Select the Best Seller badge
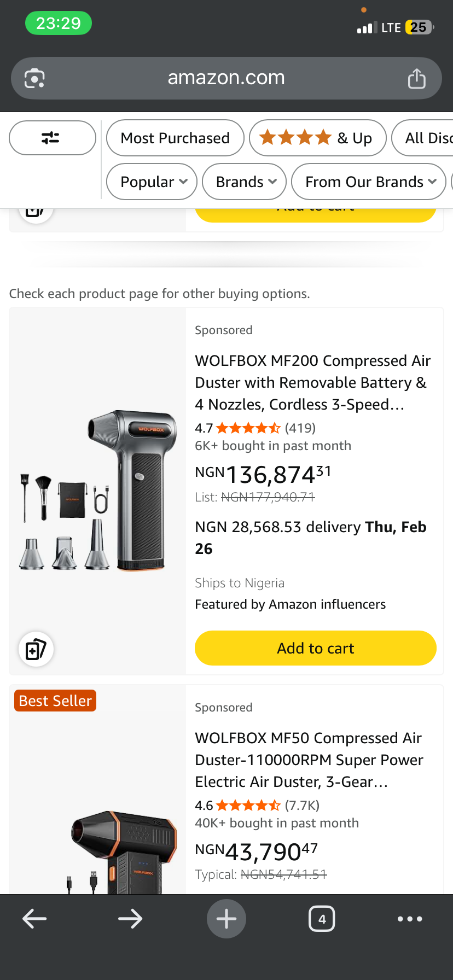 click(55, 700)
